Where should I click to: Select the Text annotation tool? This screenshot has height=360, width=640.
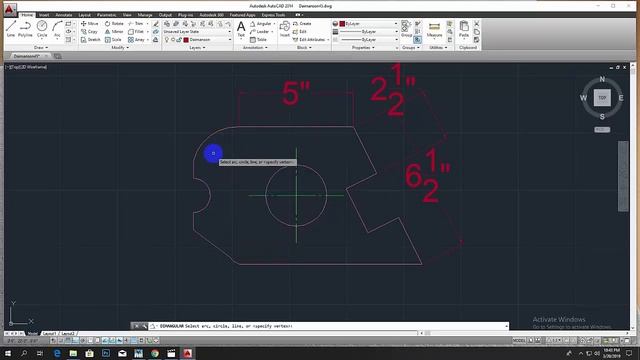click(x=241, y=29)
